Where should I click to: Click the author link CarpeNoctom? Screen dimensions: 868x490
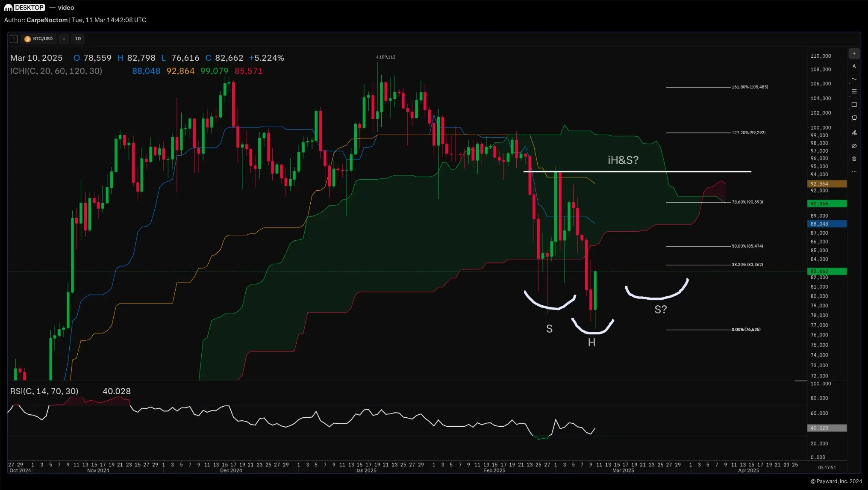(46, 20)
